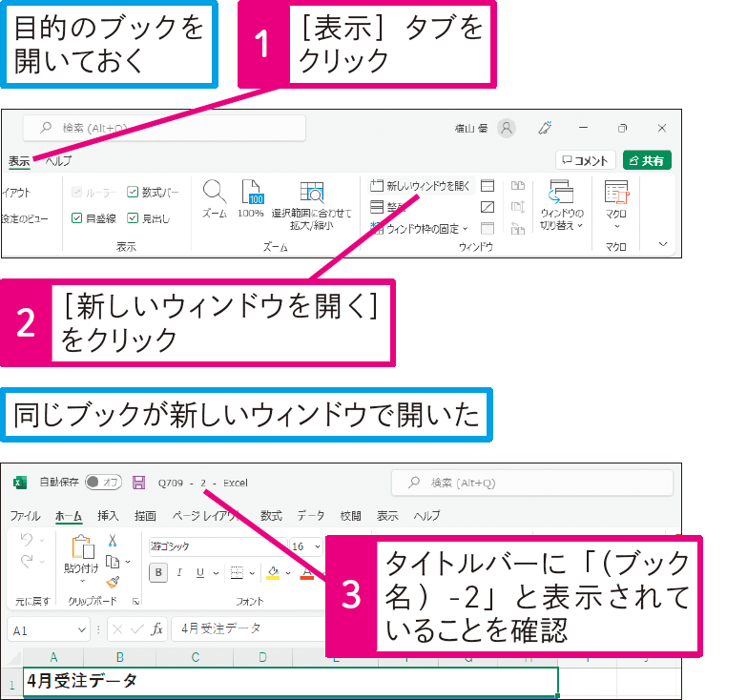Toggle underline formatting
Viewport: 747px width, 700px height.
[200, 572]
